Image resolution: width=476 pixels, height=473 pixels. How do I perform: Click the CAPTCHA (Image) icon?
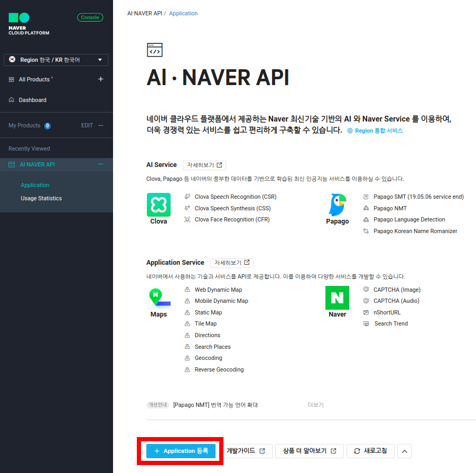tap(366, 289)
